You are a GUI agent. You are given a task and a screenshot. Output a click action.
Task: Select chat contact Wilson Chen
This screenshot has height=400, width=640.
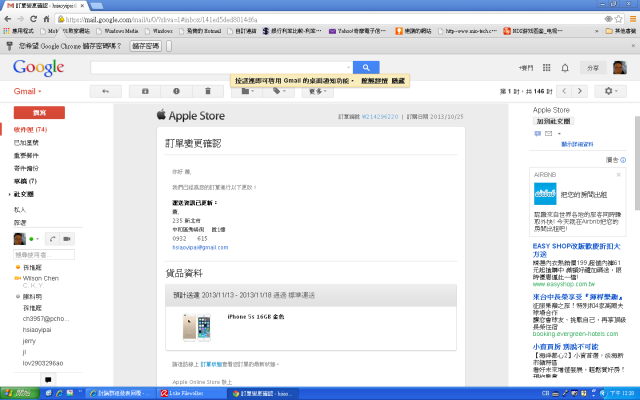tap(40, 278)
